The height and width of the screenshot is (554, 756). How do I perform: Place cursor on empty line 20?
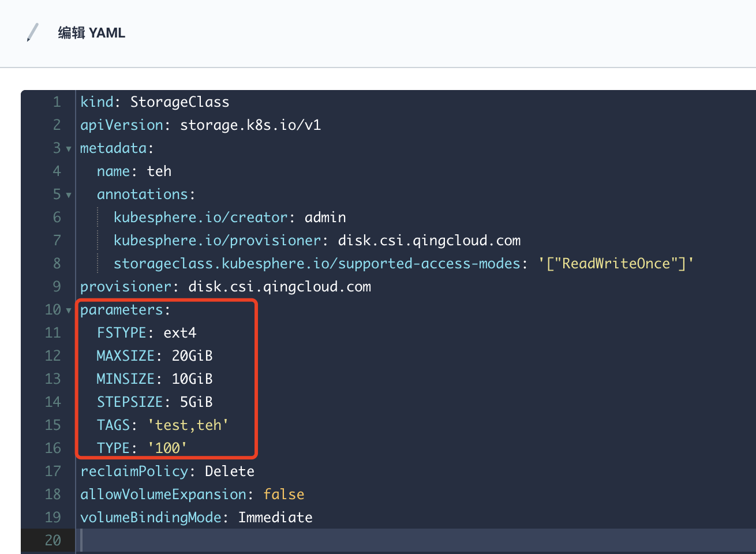coord(173,540)
